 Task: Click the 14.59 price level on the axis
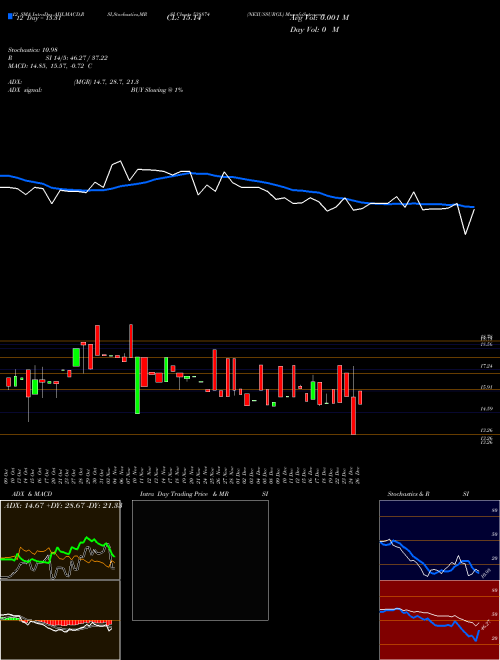[486, 409]
